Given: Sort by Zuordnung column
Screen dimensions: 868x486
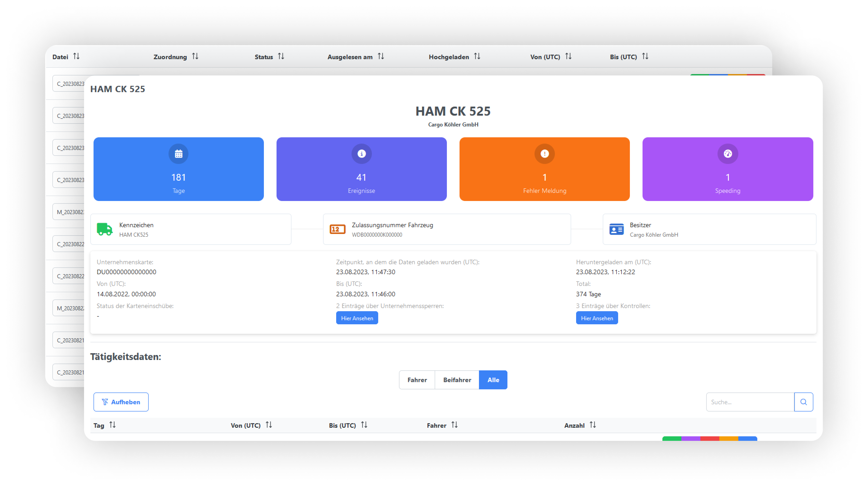Looking at the screenshot, I should 195,57.
